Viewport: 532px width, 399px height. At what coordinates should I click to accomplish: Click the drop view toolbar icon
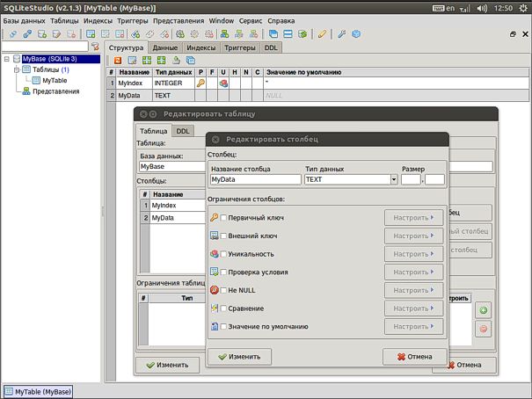click(x=253, y=34)
